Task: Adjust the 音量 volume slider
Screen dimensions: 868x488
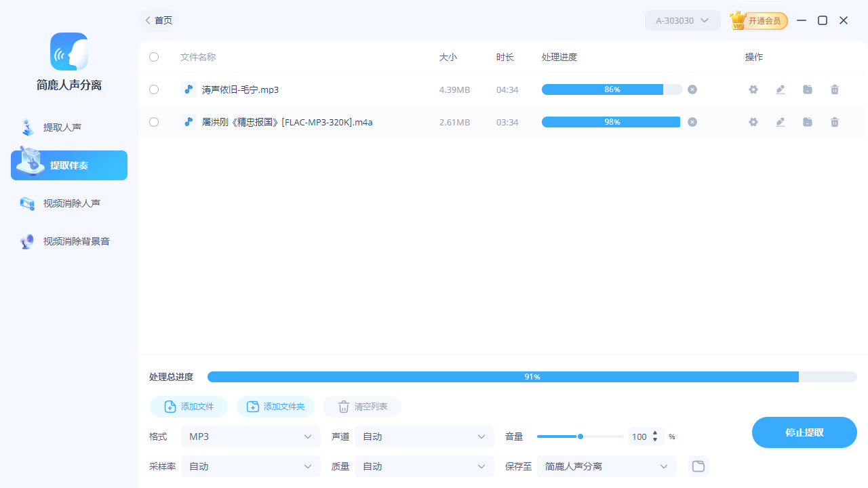Action: click(580, 436)
